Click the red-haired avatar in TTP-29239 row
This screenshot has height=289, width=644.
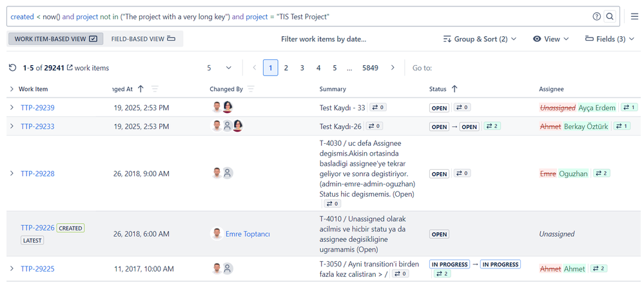(x=228, y=107)
